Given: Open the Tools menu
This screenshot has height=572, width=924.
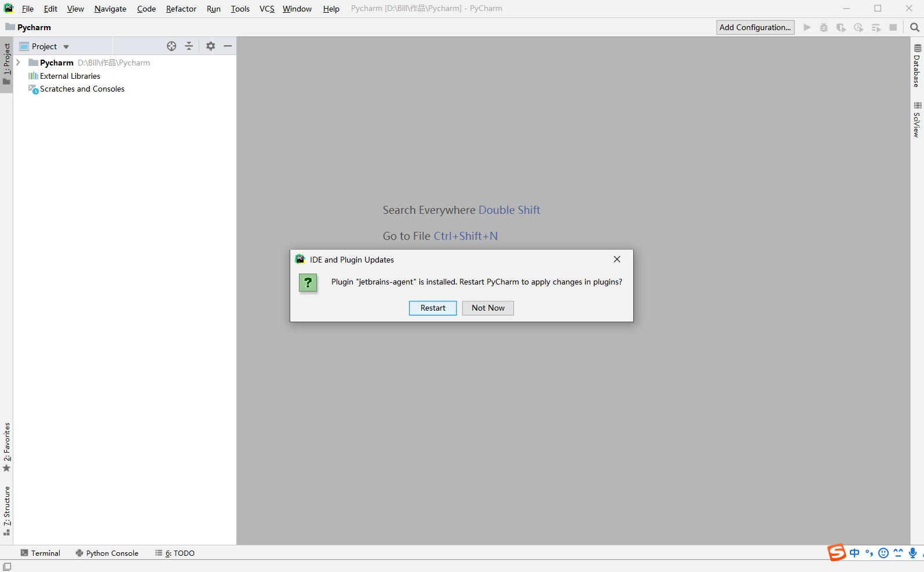Looking at the screenshot, I should (x=240, y=9).
